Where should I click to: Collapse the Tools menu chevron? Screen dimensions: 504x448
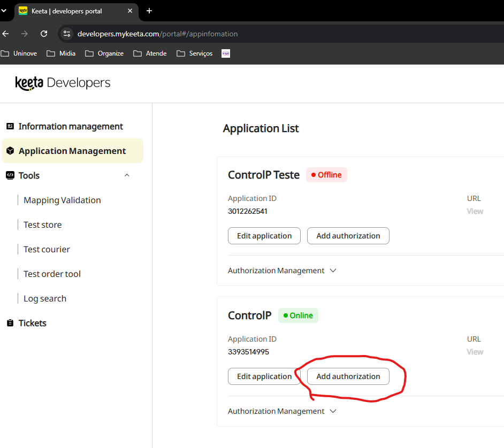[x=127, y=175]
